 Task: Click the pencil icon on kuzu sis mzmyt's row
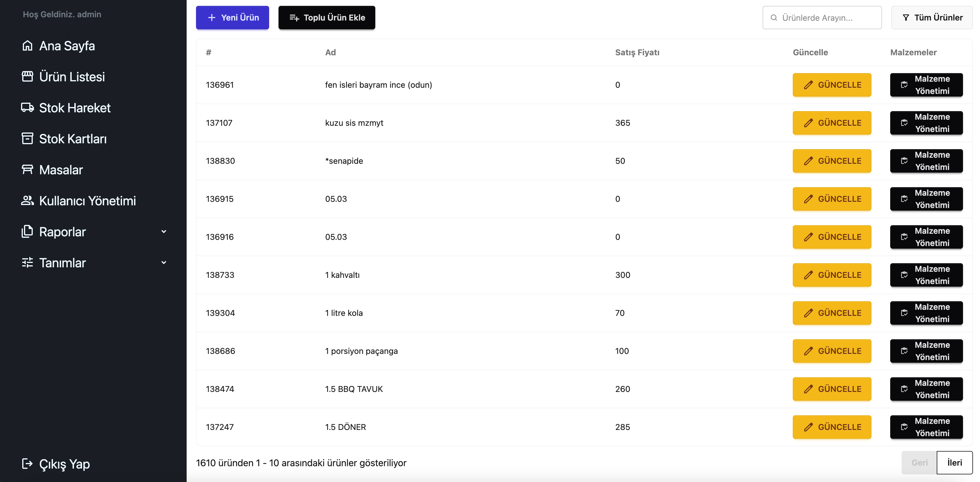coord(808,123)
